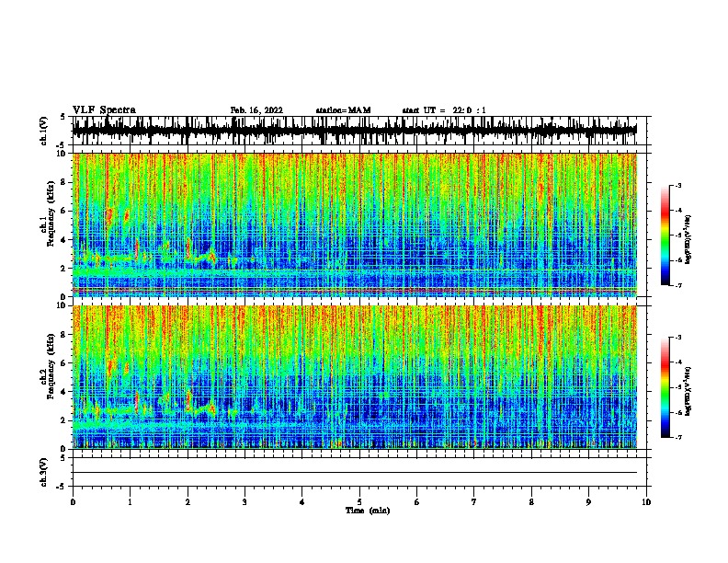Click the "-3" tick on ch.2 colorbar

pos(677,338)
